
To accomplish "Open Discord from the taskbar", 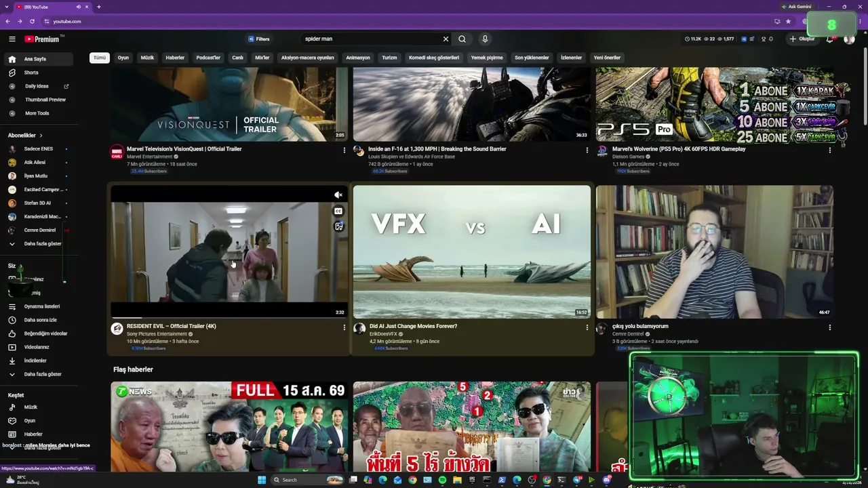I will tap(607, 480).
